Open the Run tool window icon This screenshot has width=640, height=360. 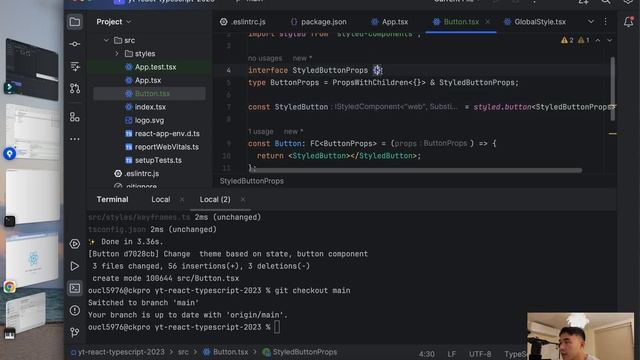click(75, 266)
